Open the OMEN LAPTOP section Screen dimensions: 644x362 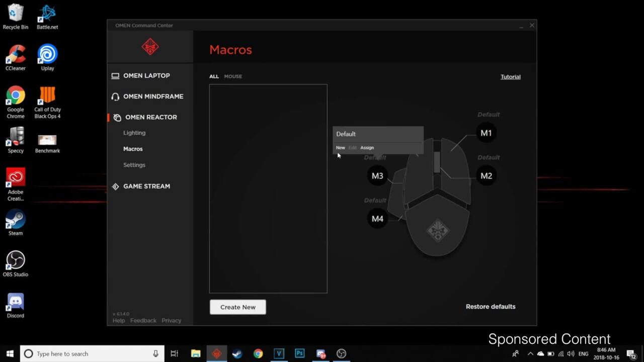click(x=146, y=75)
